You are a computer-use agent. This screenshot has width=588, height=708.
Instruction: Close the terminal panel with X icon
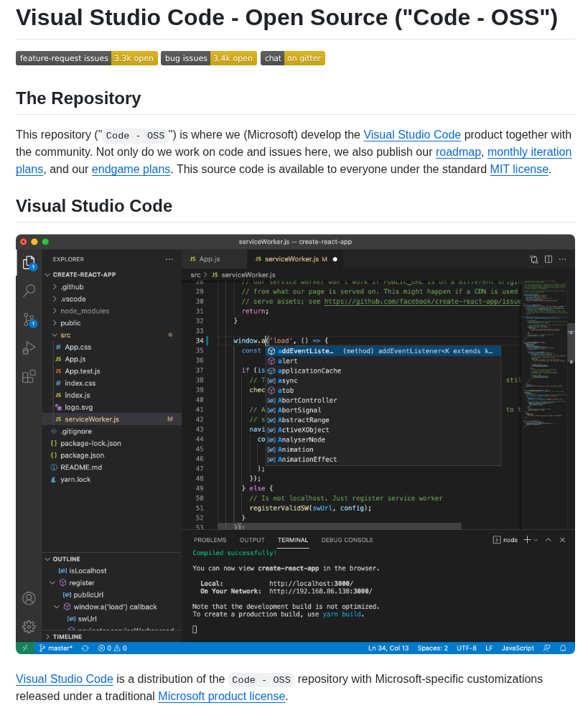tap(562, 539)
